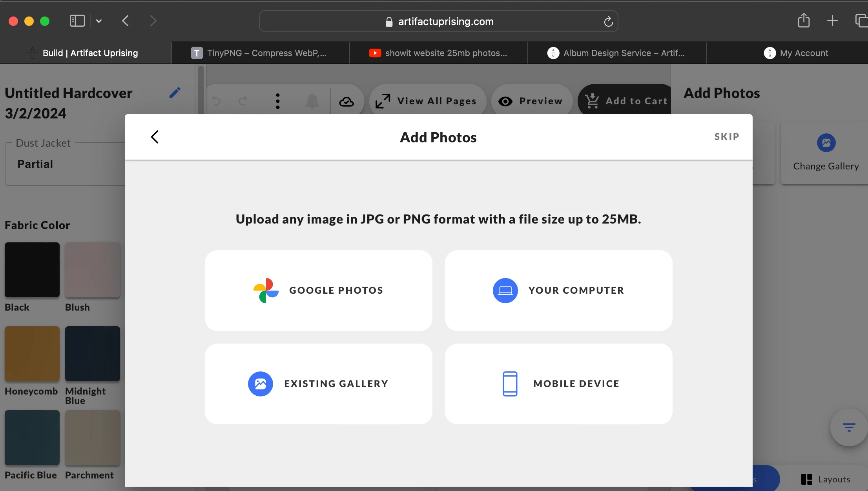Switch to TinyPNG browser tab

(x=260, y=53)
